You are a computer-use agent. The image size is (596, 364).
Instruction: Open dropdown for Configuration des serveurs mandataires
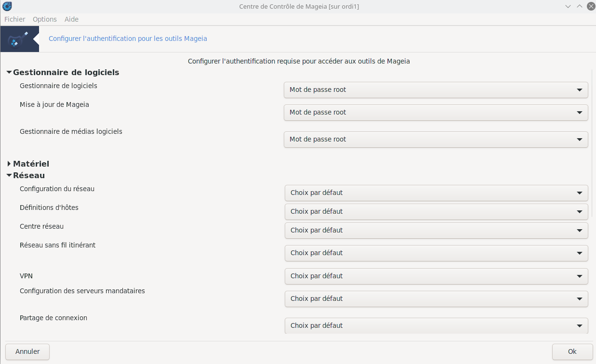[437, 299]
